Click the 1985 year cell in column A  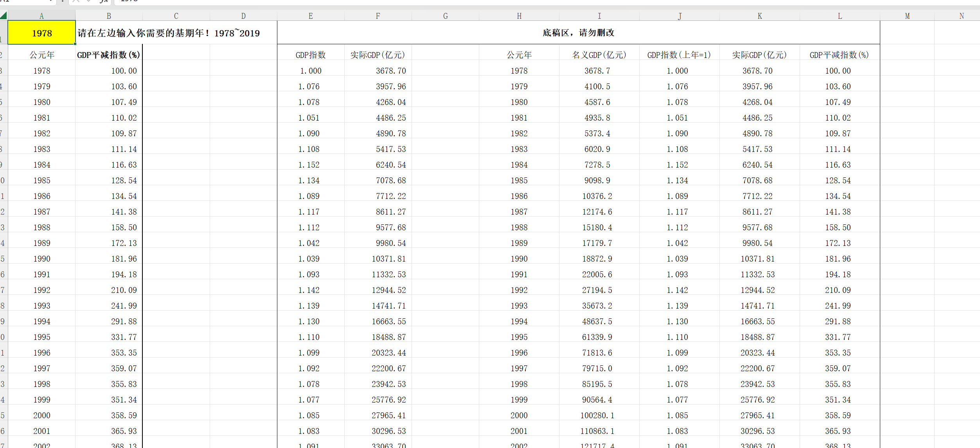[x=42, y=181]
